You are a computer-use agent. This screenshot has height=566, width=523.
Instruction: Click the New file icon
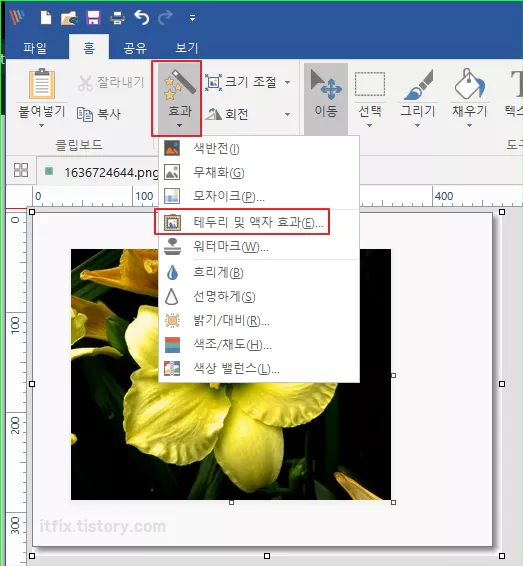click(46, 17)
